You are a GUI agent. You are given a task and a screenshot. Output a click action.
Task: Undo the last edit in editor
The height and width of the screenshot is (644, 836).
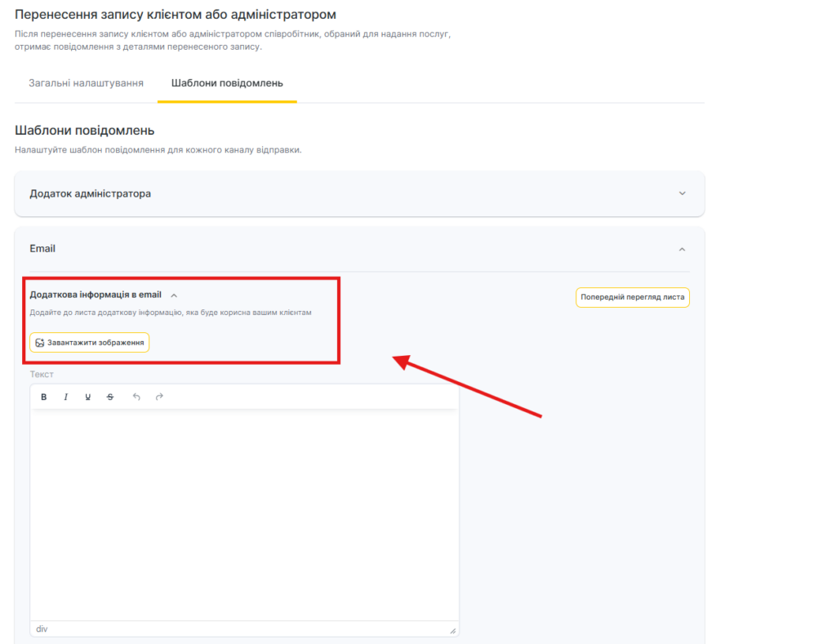136,397
